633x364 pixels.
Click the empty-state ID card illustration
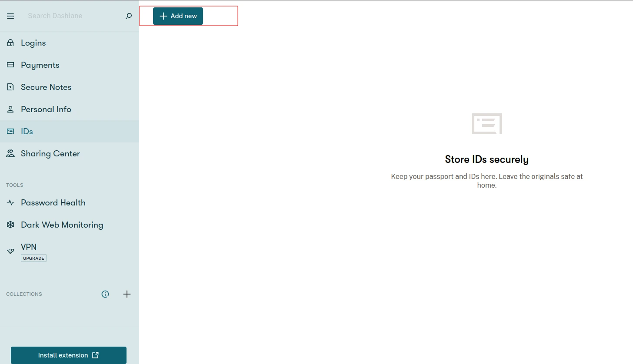click(x=487, y=124)
